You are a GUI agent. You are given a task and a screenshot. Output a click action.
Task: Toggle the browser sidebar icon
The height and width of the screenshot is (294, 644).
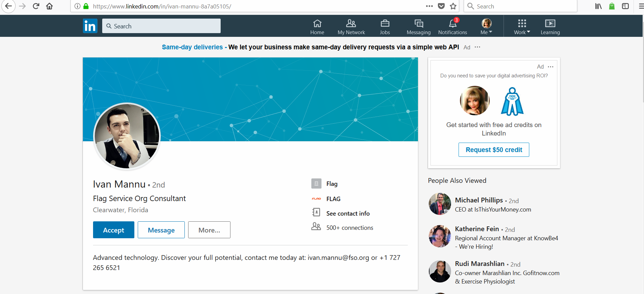click(x=625, y=6)
